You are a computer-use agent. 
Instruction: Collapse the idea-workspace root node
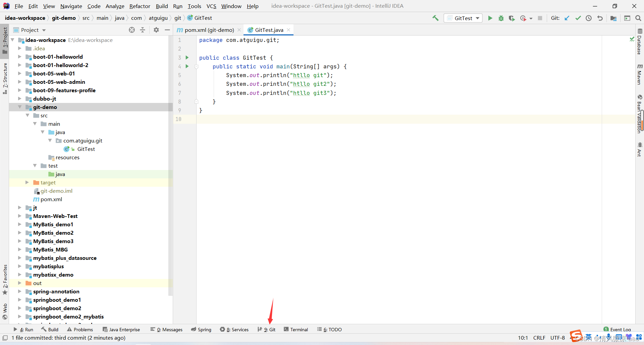coord(12,40)
